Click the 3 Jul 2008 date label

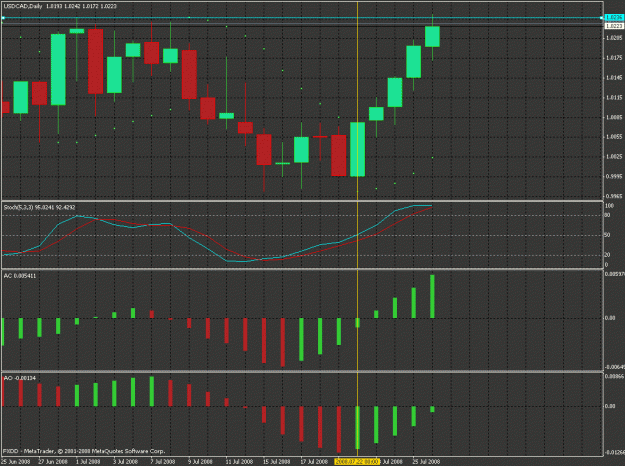[x=126, y=462]
